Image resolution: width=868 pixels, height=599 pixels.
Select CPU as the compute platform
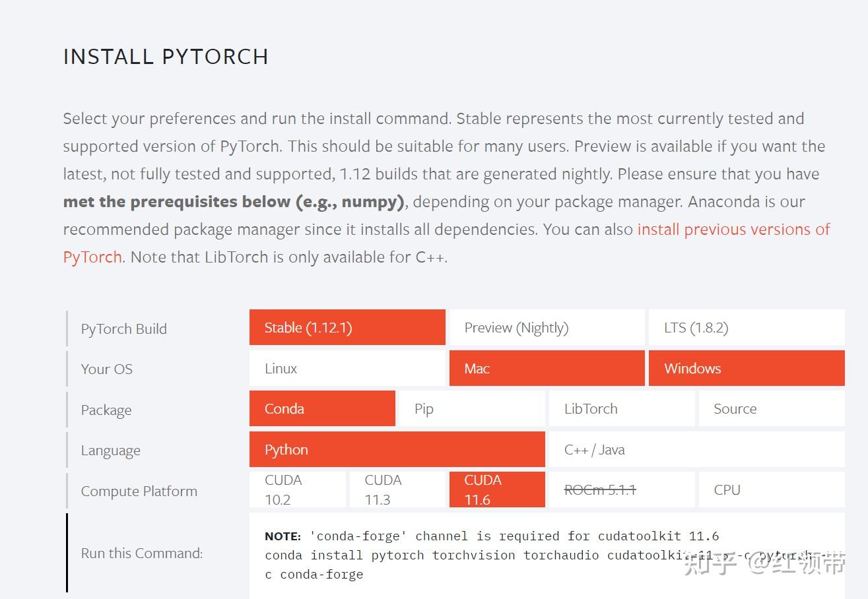[x=771, y=489]
